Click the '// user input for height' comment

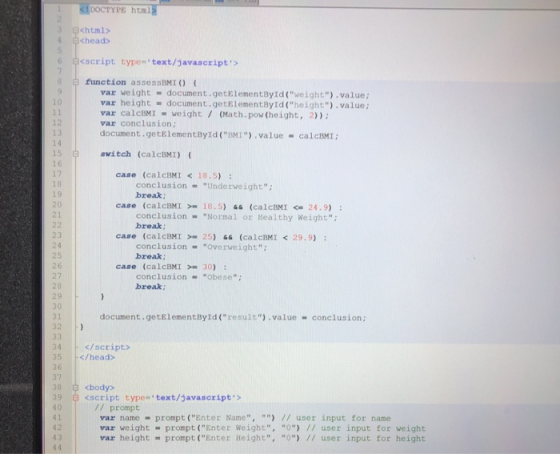[366, 439]
